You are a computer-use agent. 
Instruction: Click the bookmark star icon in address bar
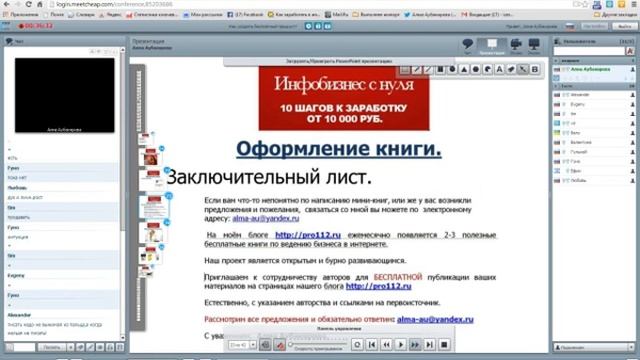(585, 4)
